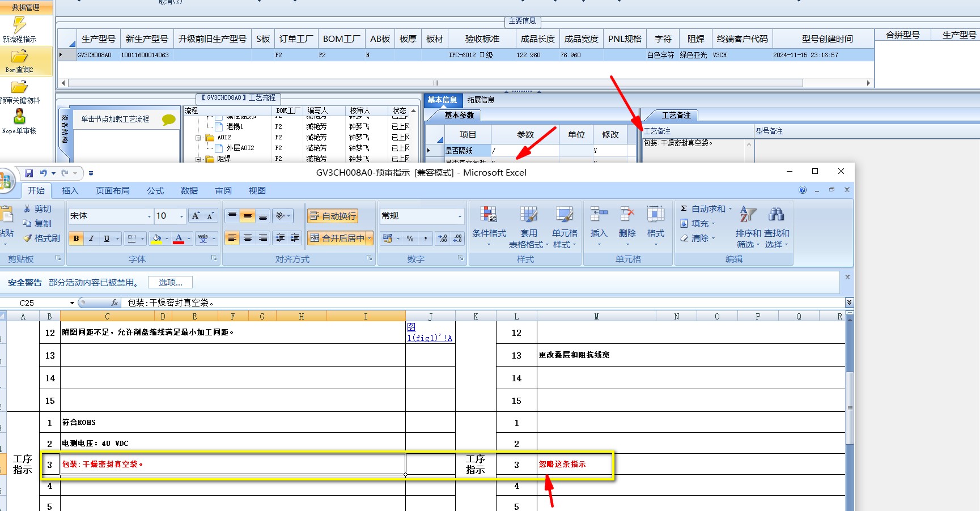The width and height of the screenshot is (980, 511).
Task: Click the Decrease font size icon
Action: tap(210, 216)
